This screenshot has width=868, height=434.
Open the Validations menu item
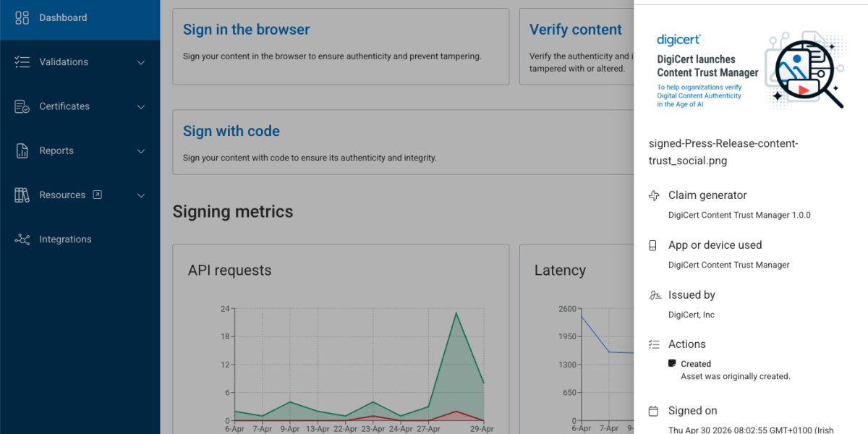[x=80, y=62]
